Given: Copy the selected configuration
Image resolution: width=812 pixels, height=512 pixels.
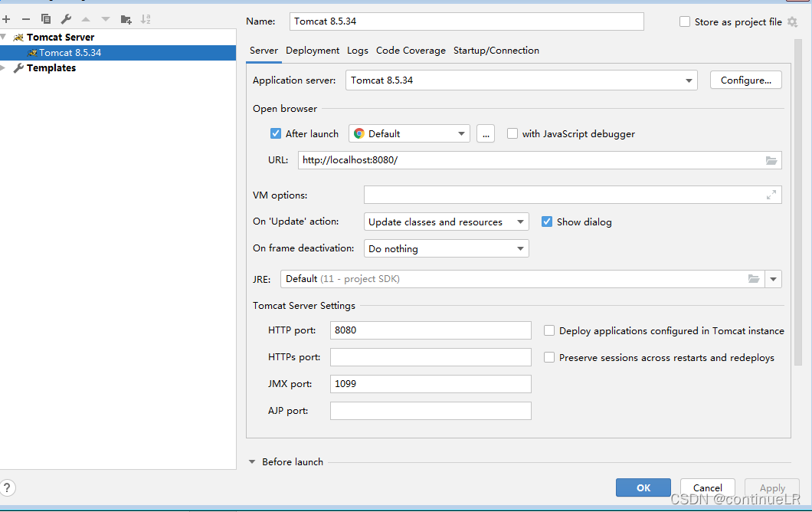Looking at the screenshot, I should point(45,19).
